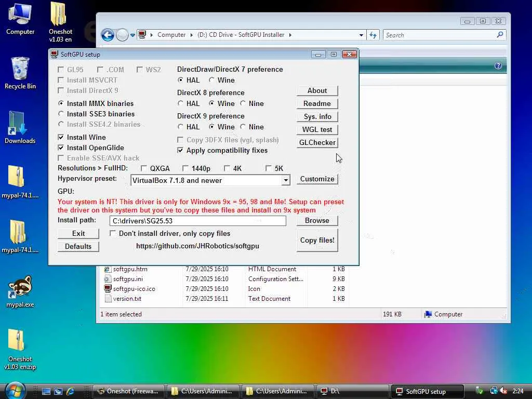Open recent pages dropdown next to Forward
The height and width of the screenshot is (399, 532).
click(132, 35)
